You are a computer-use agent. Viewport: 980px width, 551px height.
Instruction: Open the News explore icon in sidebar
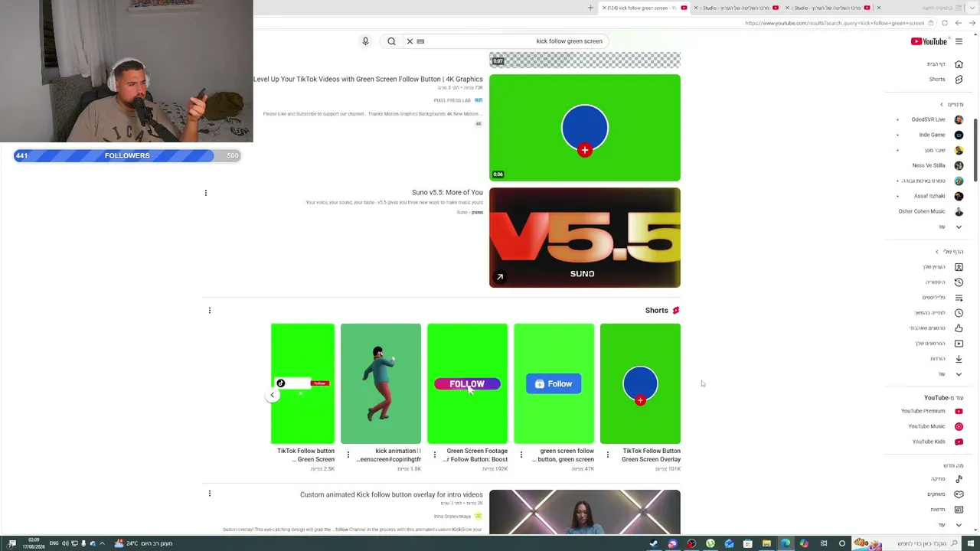point(959,510)
